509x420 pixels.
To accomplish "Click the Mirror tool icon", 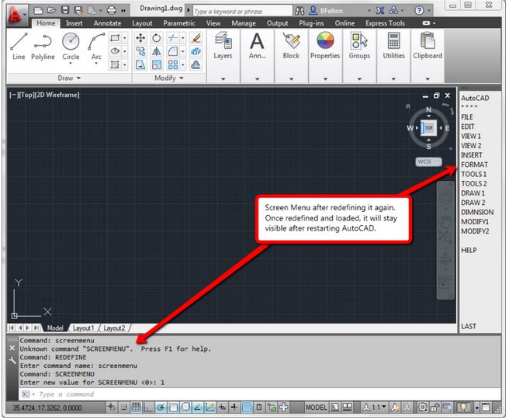I will tap(157, 51).
